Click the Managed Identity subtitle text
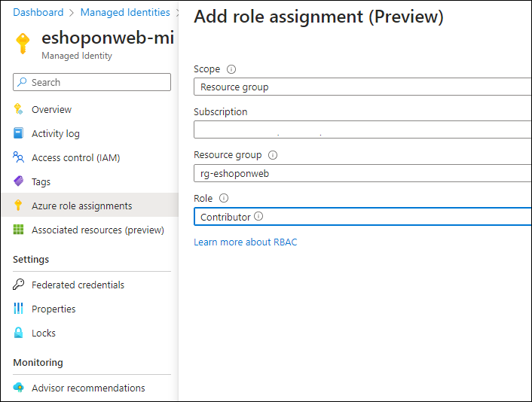 coord(77,56)
